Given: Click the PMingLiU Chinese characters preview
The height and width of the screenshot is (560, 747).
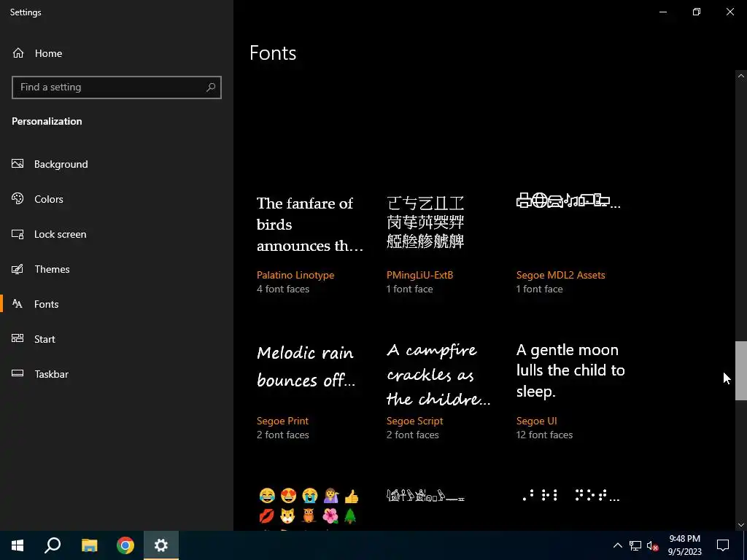Looking at the screenshot, I should (x=425, y=222).
